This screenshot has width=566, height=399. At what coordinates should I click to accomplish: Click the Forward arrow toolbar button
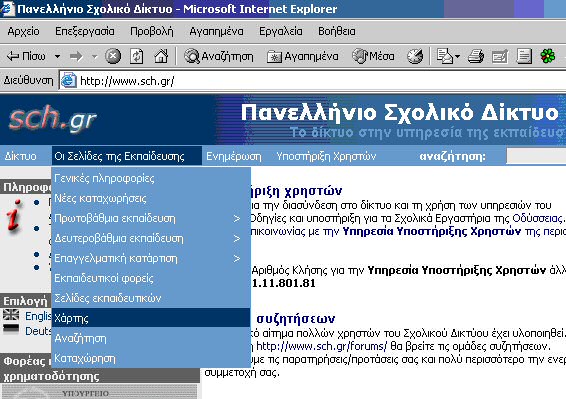[x=76, y=57]
